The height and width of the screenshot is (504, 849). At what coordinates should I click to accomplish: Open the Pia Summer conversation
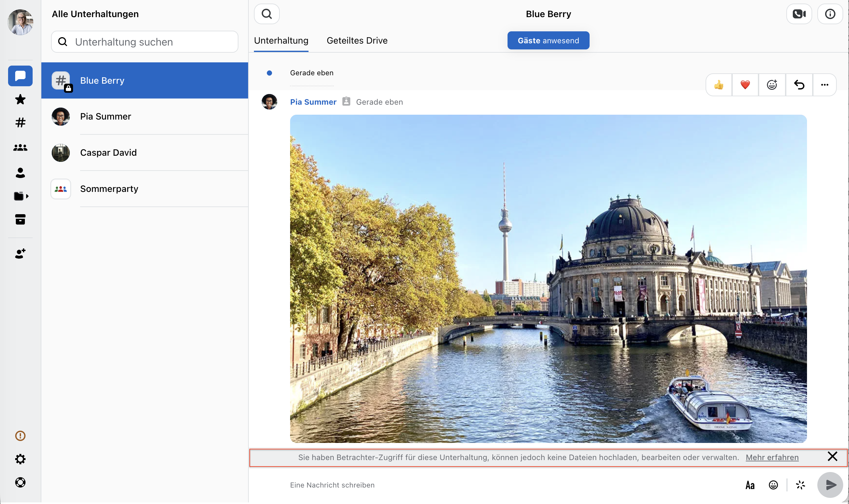[x=145, y=117]
